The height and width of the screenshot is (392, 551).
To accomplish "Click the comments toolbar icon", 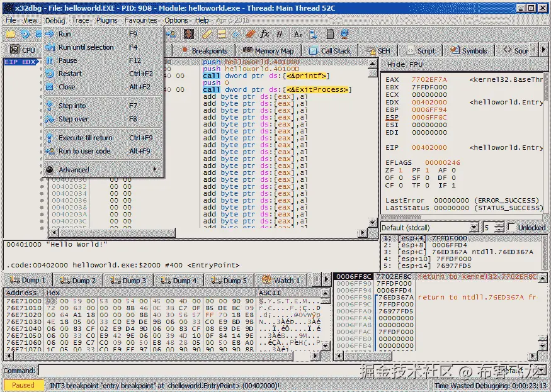I will [222, 34].
